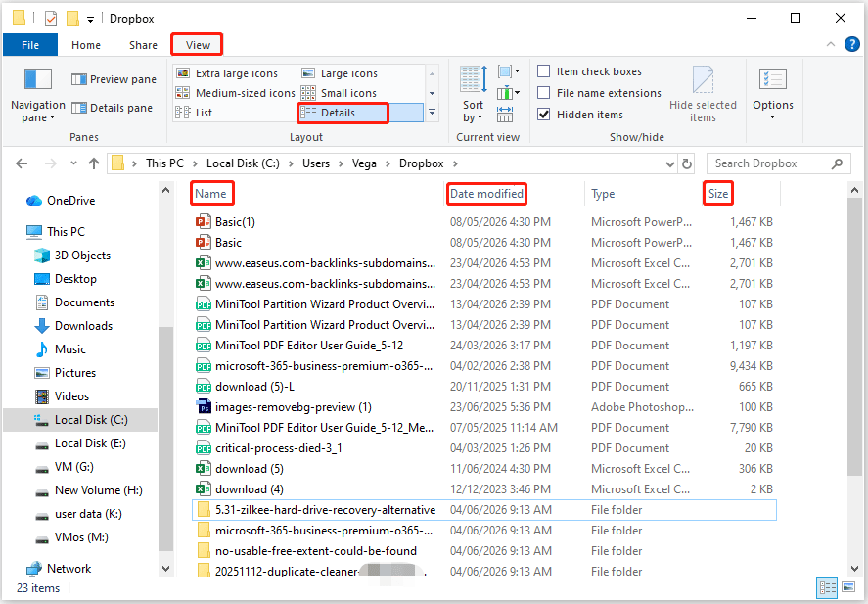Sort by Size column header
This screenshot has width=868, height=604.
pos(718,194)
